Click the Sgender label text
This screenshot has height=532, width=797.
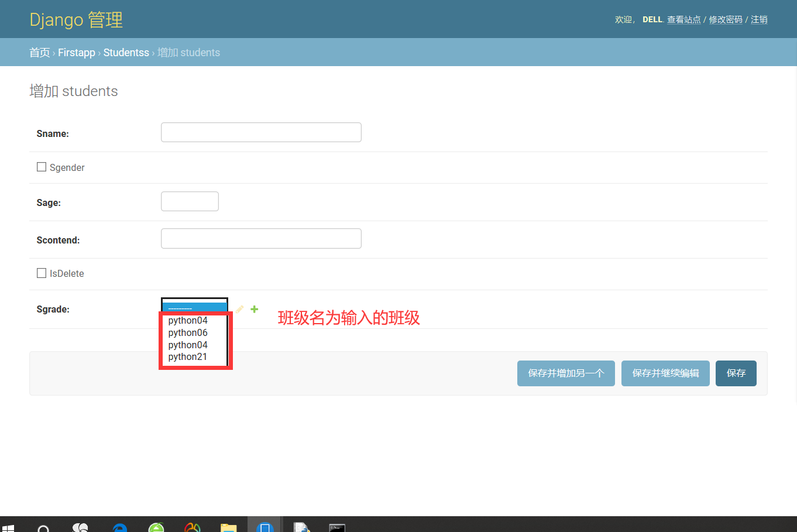pos(67,167)
